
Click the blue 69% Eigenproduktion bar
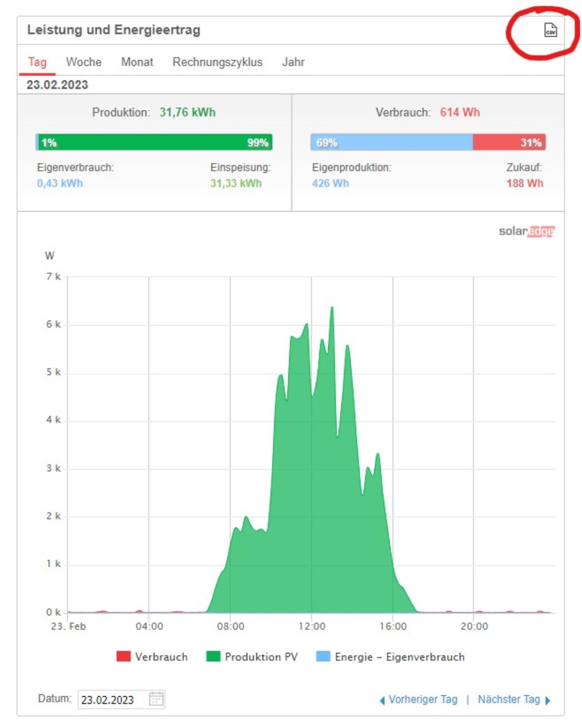pos(392,142)
